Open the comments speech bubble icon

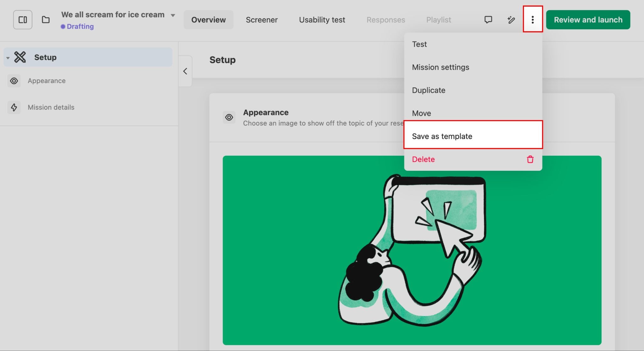[x=488, y=20]
